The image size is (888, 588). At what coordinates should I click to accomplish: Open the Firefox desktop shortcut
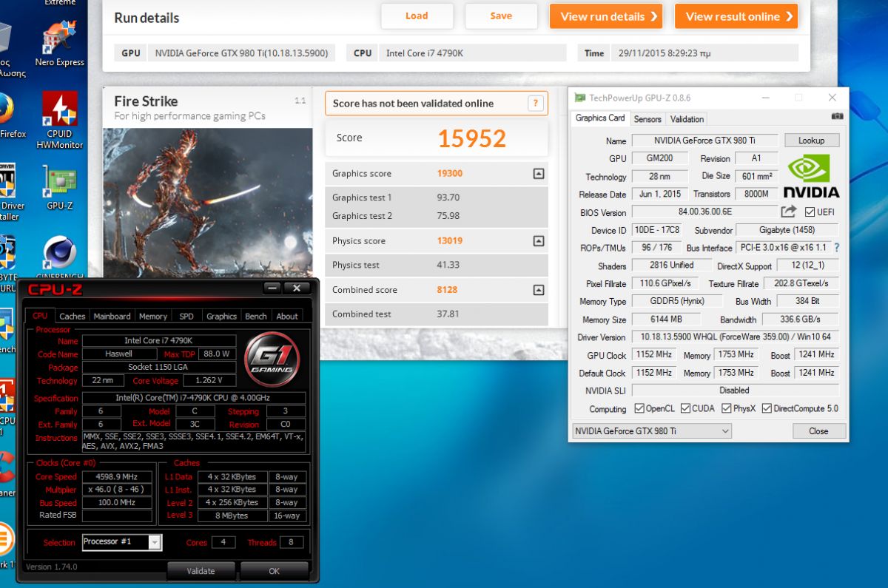(6, 115)
